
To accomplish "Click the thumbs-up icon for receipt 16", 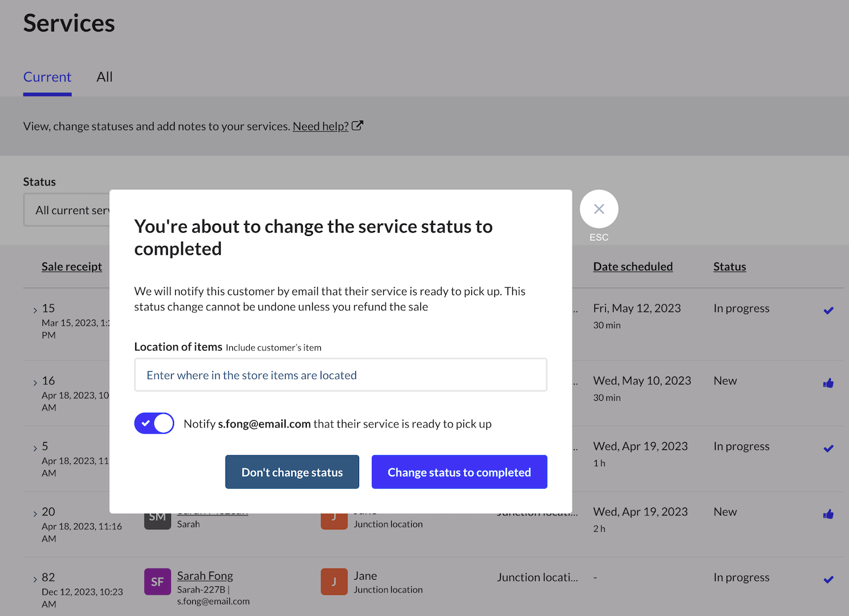I will pyautogui.click(x=828, y=383).
